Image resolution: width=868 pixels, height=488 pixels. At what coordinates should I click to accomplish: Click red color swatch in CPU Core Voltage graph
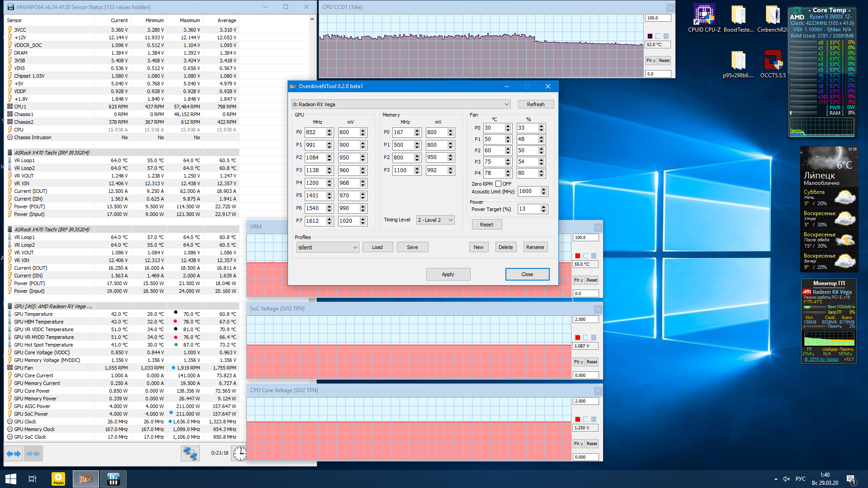(577, 419)
